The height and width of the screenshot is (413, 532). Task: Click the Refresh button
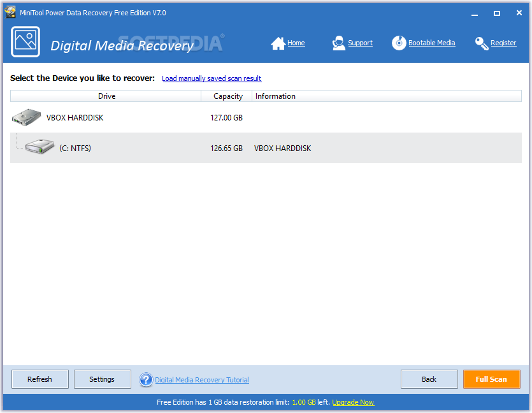(40, 379)
